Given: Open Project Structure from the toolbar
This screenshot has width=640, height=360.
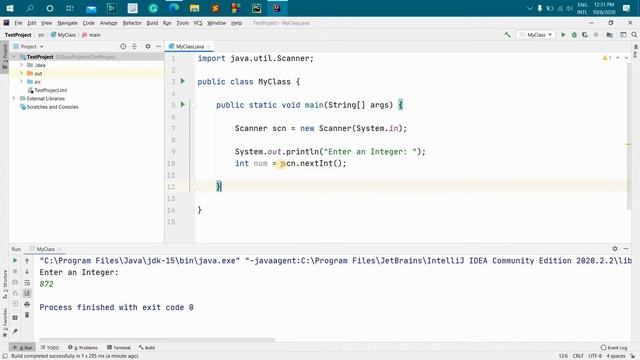Looking at the screenshot, I should coord(609,35).
